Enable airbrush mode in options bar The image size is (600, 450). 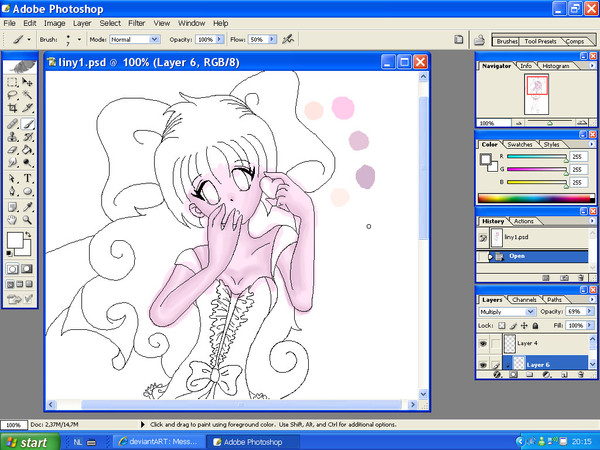[287, 39]
